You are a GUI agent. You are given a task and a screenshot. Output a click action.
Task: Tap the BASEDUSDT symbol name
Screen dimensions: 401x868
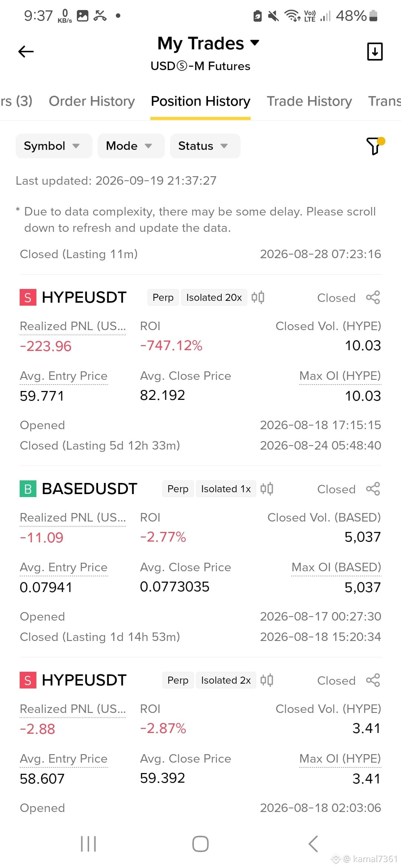[89, 489]
